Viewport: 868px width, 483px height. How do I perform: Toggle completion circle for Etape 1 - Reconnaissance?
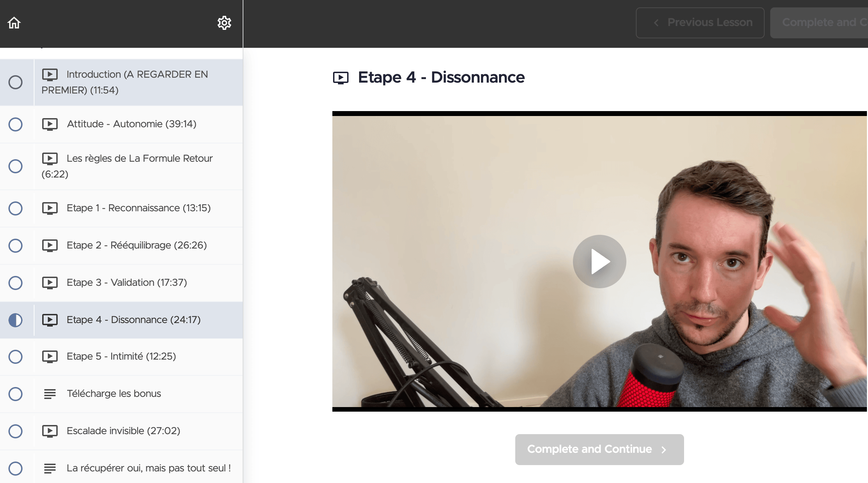click(15, 208)
